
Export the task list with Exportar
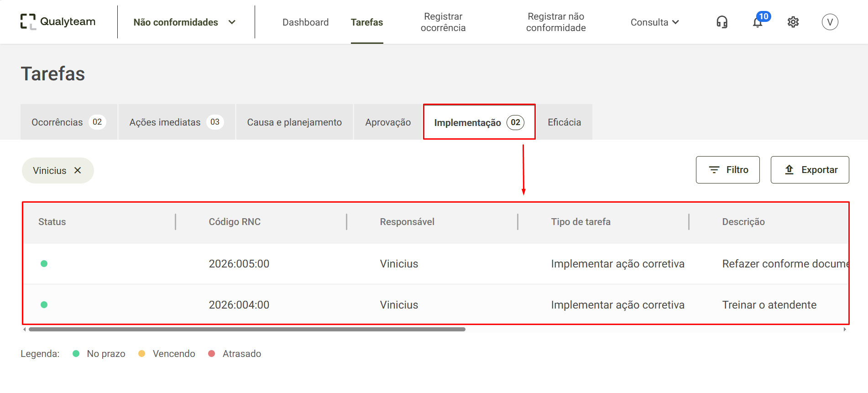click(x=810, y=170)
